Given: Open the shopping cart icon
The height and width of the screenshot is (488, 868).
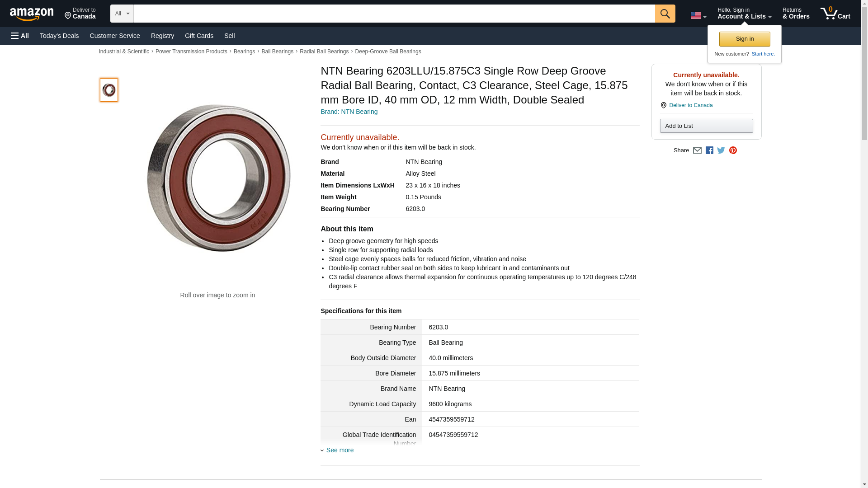Looking at the screenshot, I should pyautogui.click(x=835, y=14).
